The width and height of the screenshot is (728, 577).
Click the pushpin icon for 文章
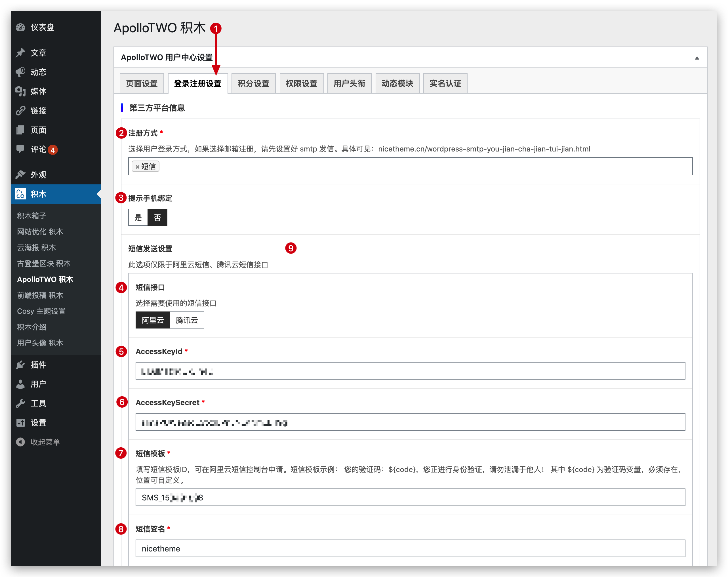point(21,53)
